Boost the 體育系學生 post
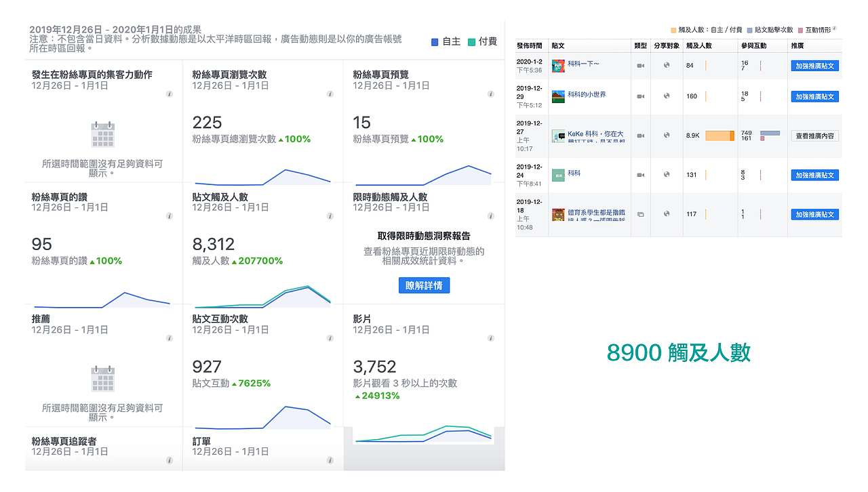This screenshot has height=492, width=868. pos(815,214)
